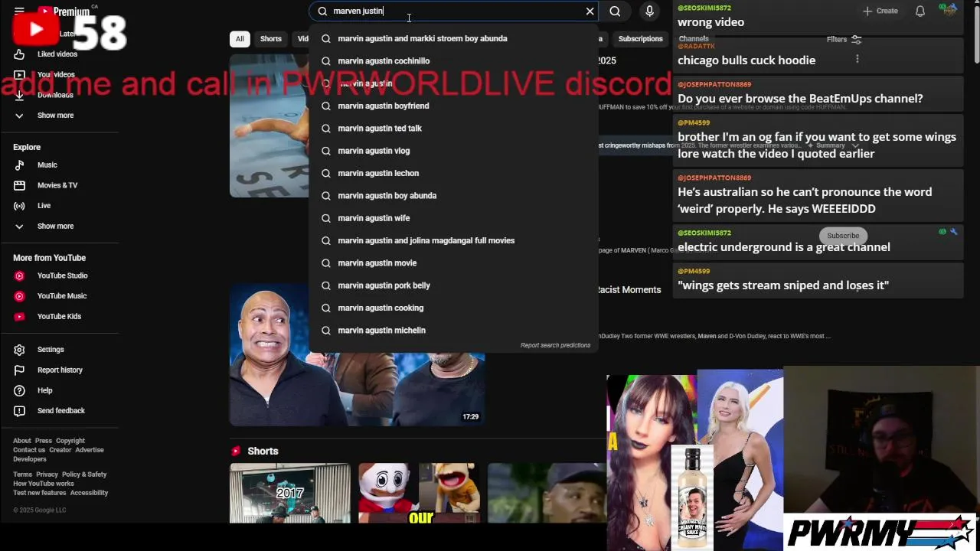Click inside the search input field

pos(452,11)
